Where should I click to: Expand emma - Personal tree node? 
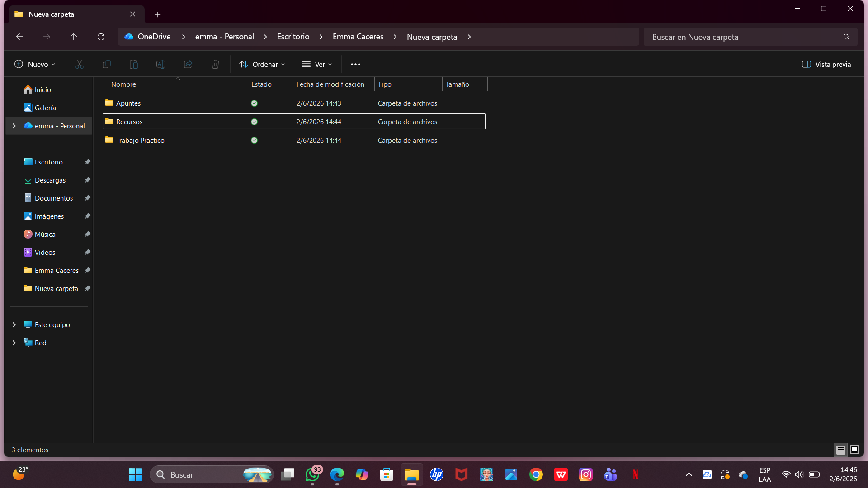click(14, 126)
